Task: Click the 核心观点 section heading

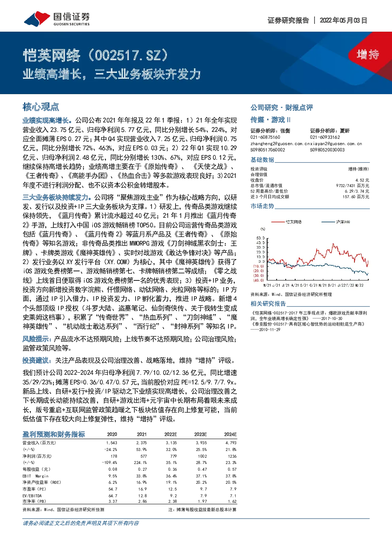Action: 41,107
